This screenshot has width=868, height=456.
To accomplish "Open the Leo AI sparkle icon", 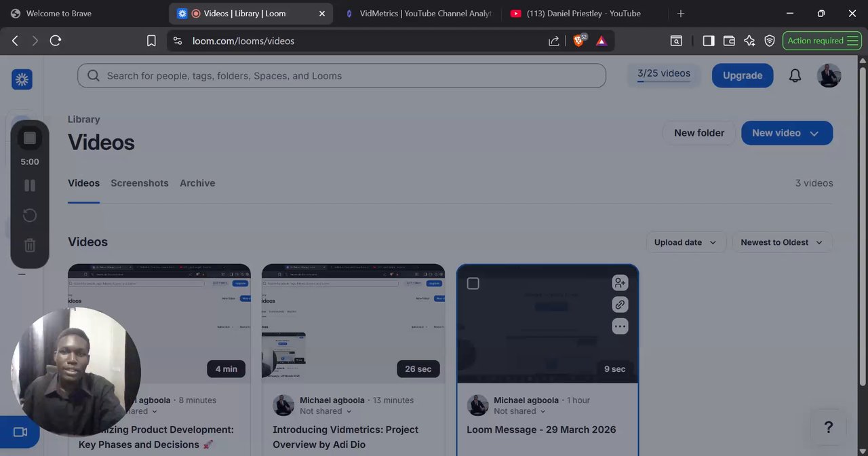I will click(x=749, y=41).
